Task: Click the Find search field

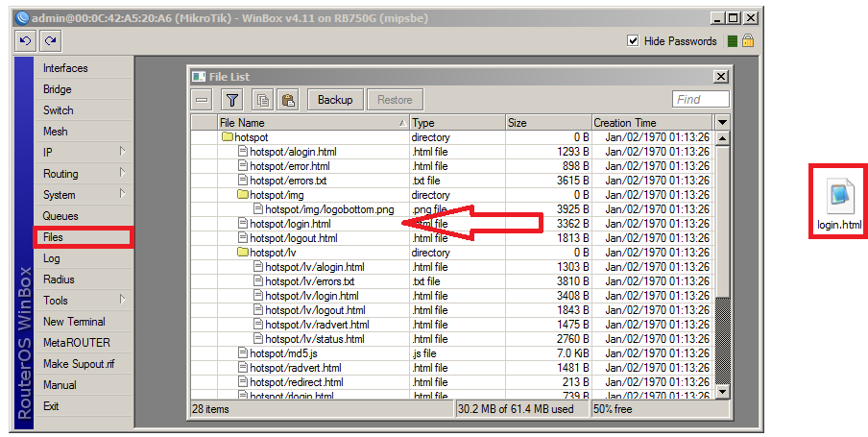Action: [700, 99]
